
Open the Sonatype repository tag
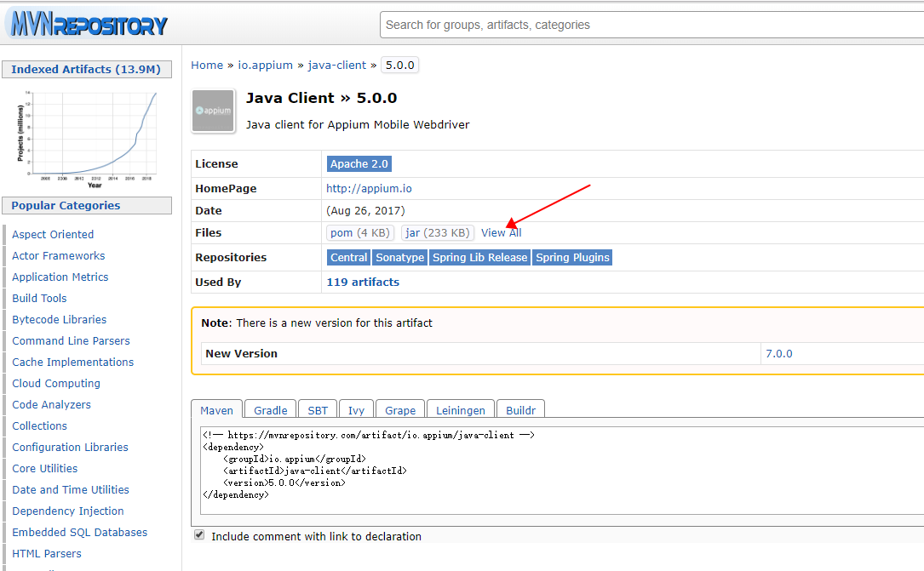(x=399, y=257)
